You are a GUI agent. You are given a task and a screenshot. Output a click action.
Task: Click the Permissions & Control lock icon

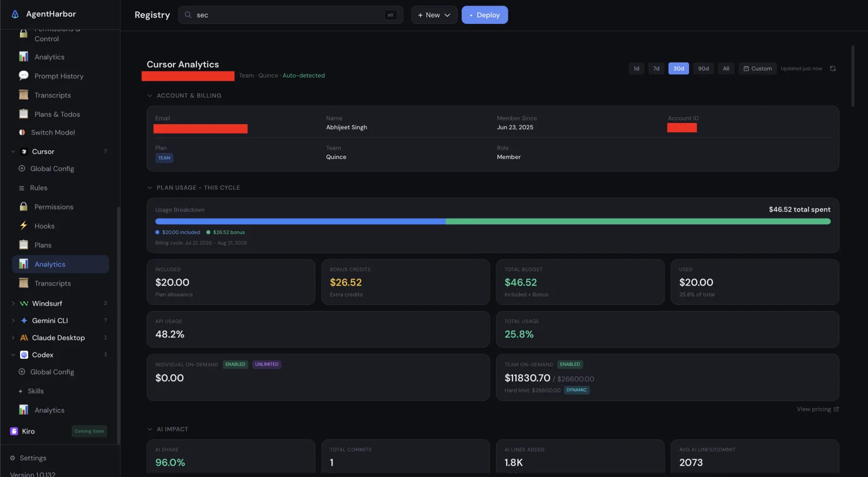[x=23, y=34]
